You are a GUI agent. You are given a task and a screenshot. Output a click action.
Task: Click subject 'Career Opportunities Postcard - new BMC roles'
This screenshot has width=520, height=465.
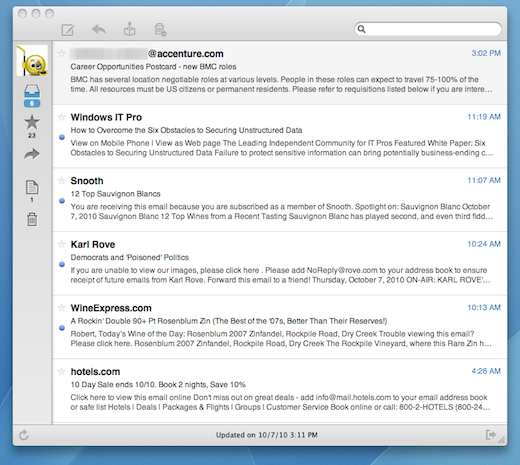(153, 67)
